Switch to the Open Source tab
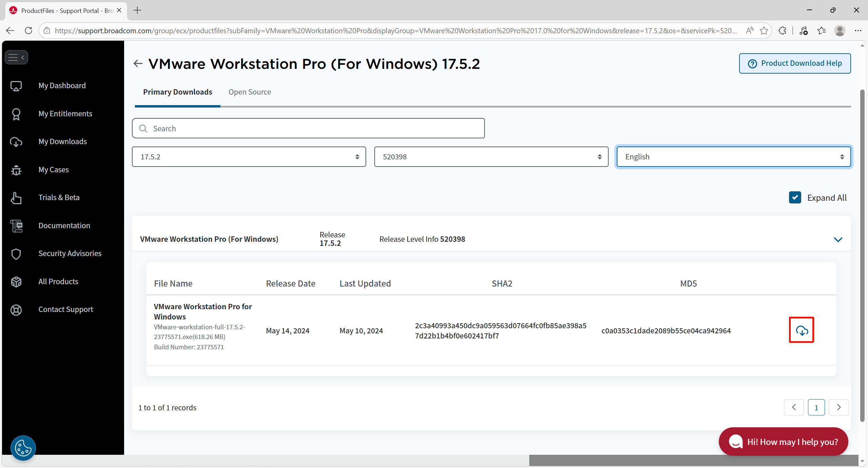Screen dimensions: 868x468 250,92
